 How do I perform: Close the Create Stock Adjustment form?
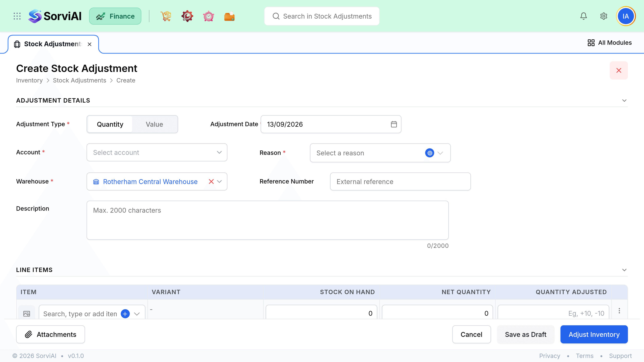click(x=619, y=70)
